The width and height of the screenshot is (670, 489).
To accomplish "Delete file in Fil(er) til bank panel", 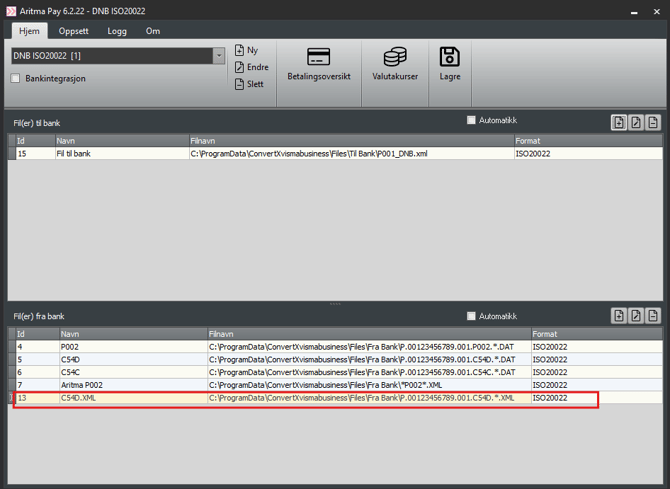I will [653, 122].
